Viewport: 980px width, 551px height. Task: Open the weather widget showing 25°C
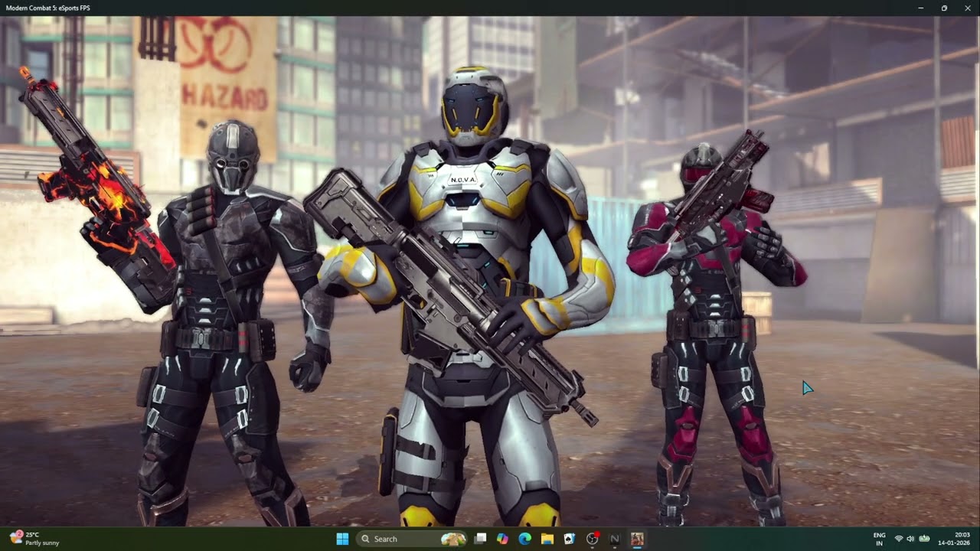[x=34, y=539]
